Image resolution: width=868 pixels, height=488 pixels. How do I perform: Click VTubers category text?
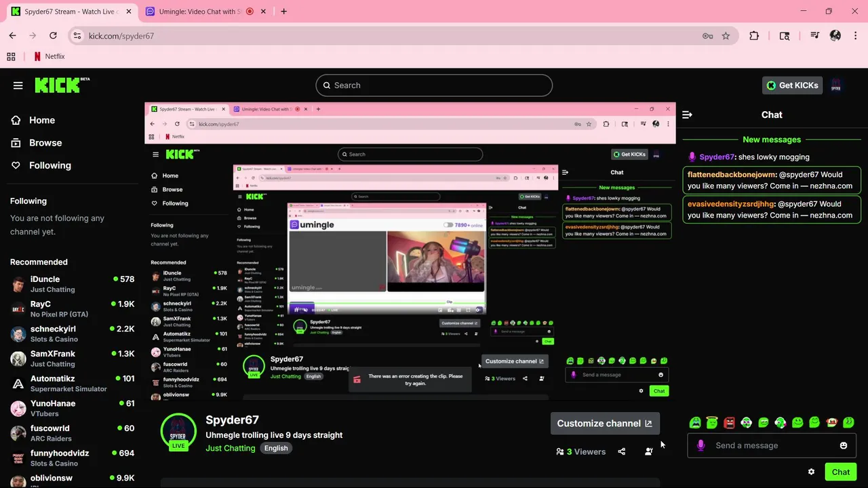45,414
